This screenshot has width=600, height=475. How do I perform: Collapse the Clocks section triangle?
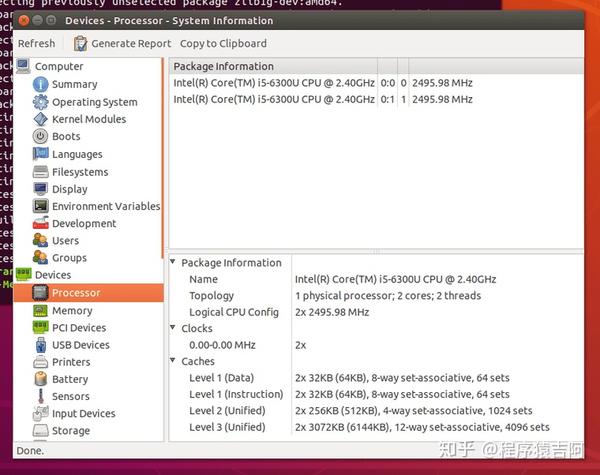click(173, 328)
